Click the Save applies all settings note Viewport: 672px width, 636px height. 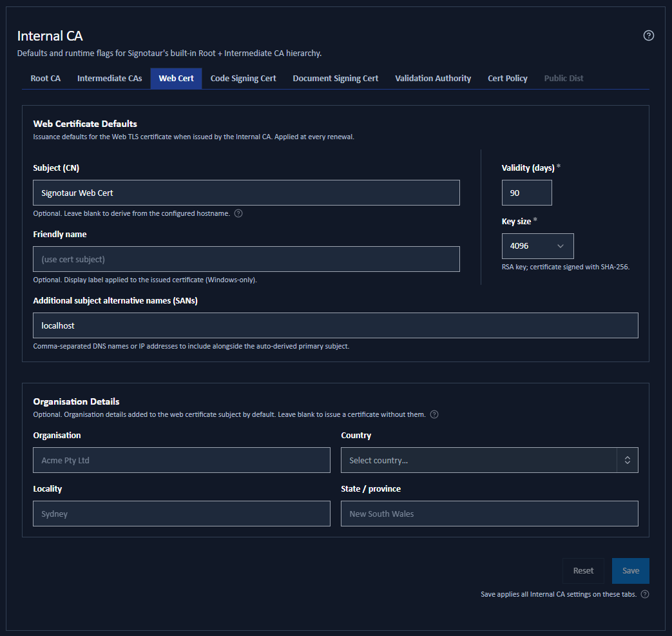point(559,594)
